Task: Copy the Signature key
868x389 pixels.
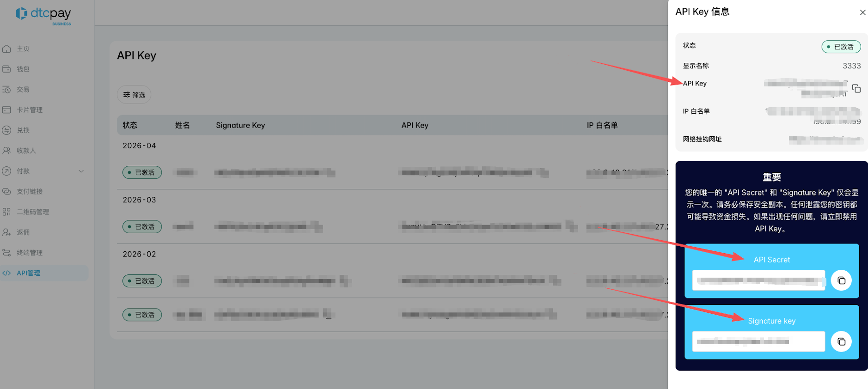Action: tap(841, 341)
